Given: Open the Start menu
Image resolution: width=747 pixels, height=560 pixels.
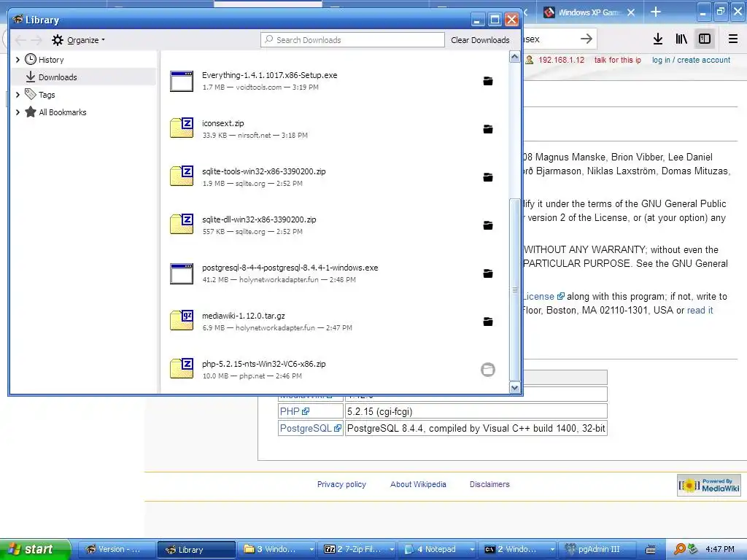Looking at the screenshot, I should click(35, 550).
